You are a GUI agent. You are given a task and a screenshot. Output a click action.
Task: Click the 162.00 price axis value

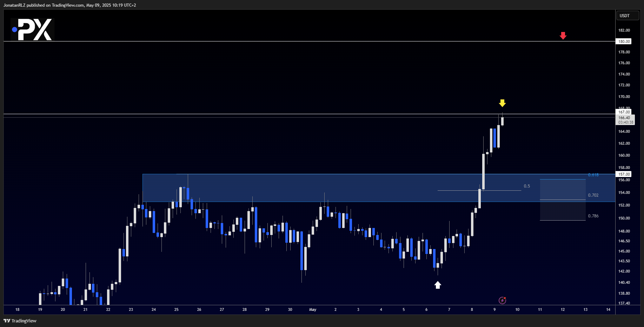[624, 143]
